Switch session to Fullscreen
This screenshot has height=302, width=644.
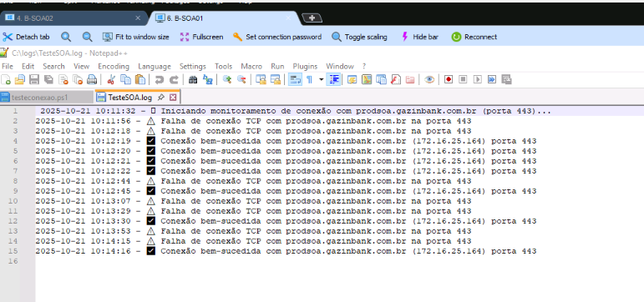tap(201, 37)
